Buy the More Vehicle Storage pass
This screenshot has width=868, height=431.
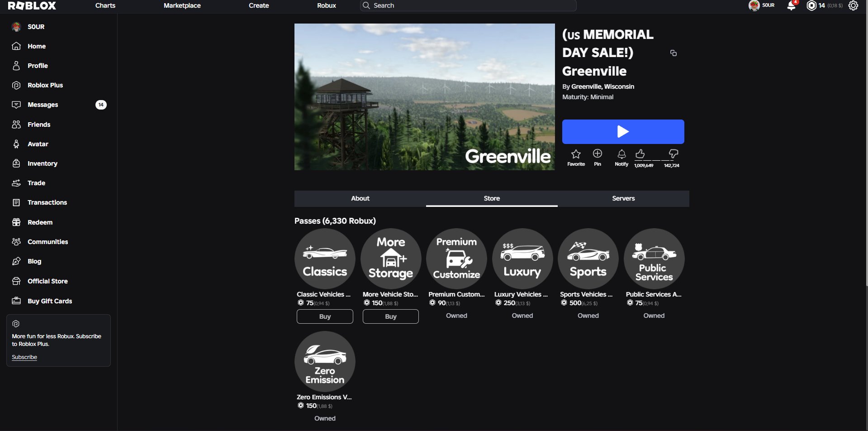pyautogui.click(x=391, y=316)
